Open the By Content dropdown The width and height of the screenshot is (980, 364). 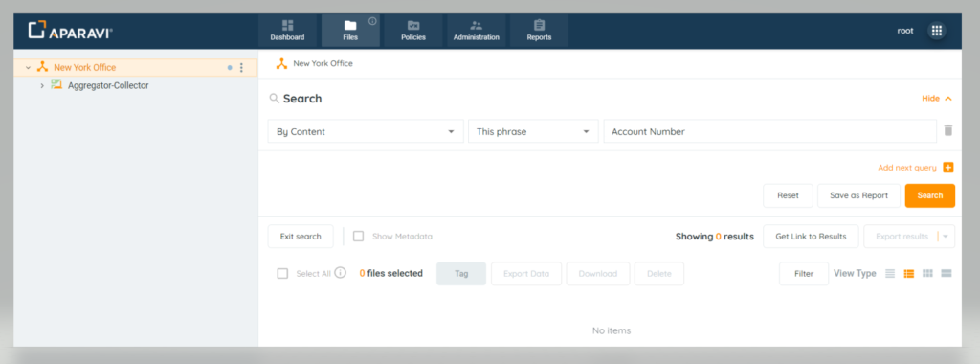(x=366, y=131)
